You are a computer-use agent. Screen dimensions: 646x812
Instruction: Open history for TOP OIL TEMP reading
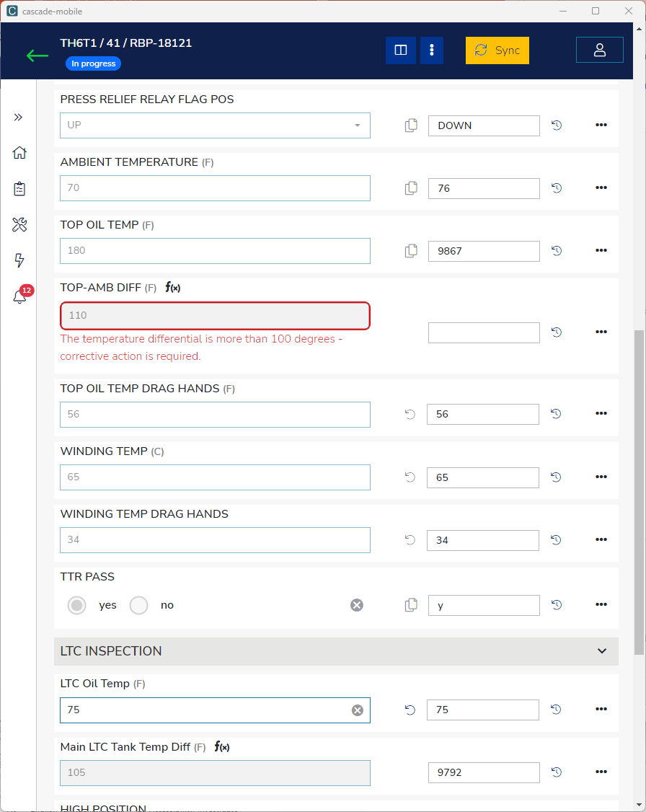[x=556, y=251]
